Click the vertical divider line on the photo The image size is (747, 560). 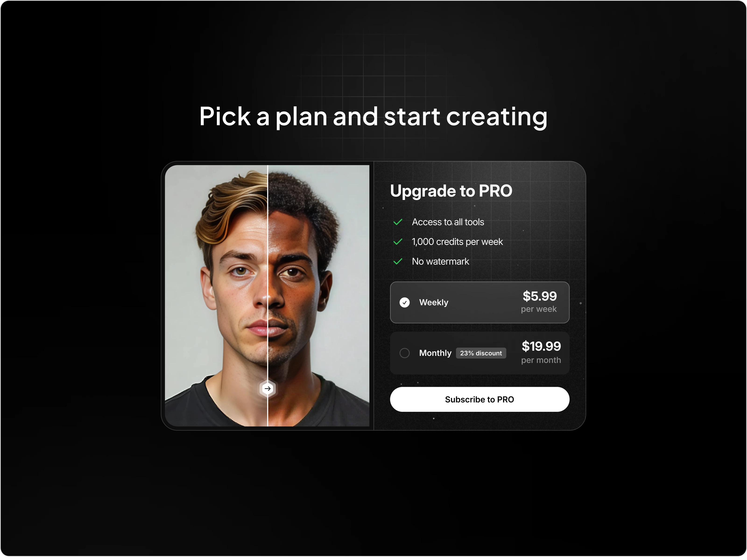click(268, 270)
